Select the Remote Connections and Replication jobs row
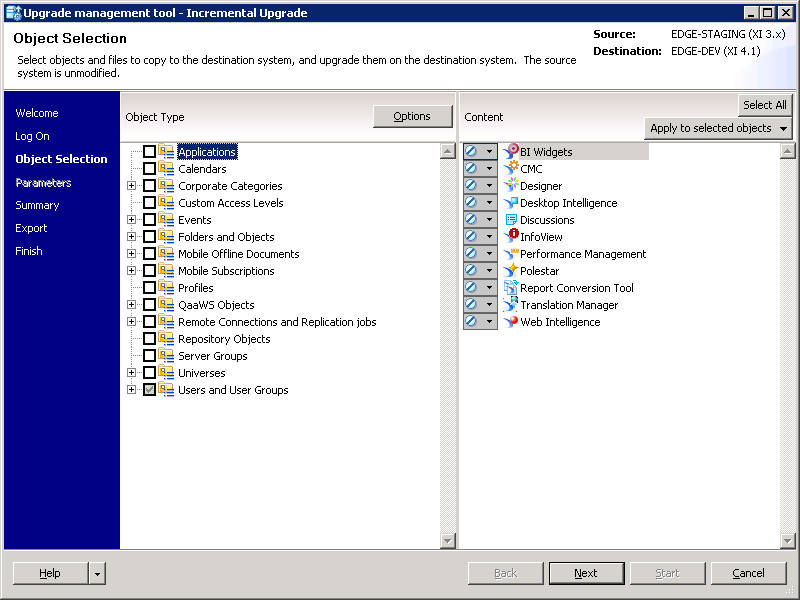The width and height of the screenshot is (800, 600). [277, 322]
